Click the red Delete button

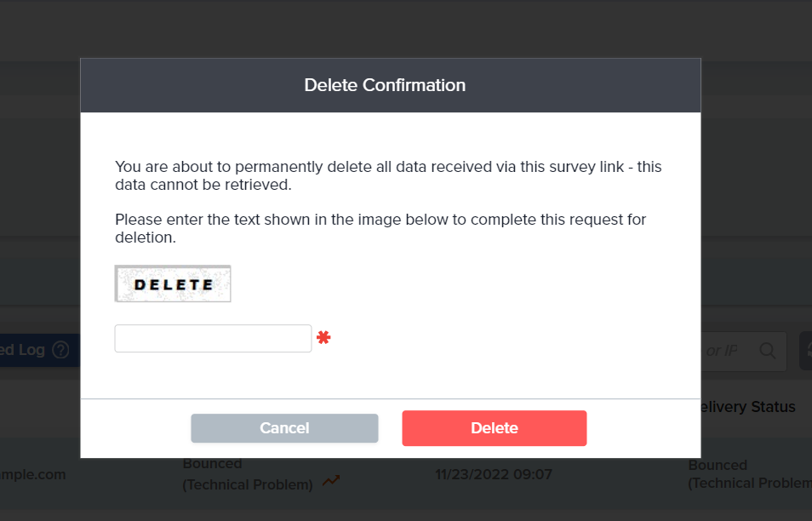tap(494, 428)
